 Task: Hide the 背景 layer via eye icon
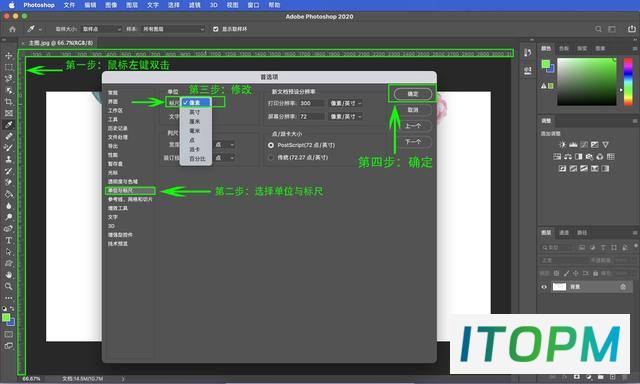coord(544,287)
